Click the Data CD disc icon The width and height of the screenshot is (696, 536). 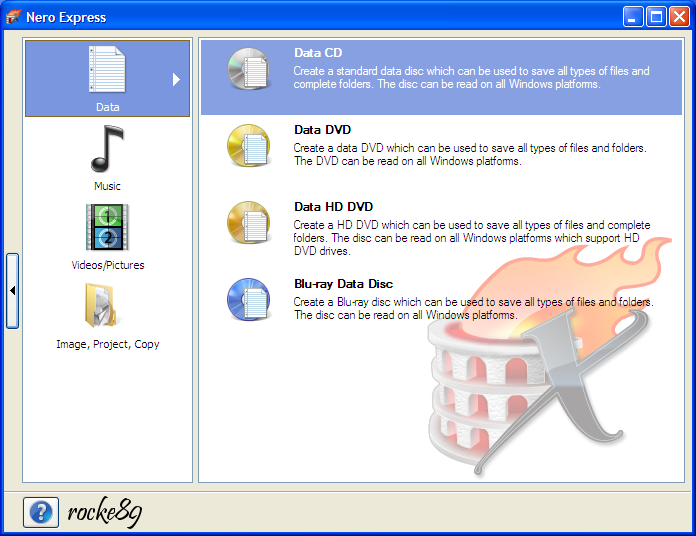point(249,69)
